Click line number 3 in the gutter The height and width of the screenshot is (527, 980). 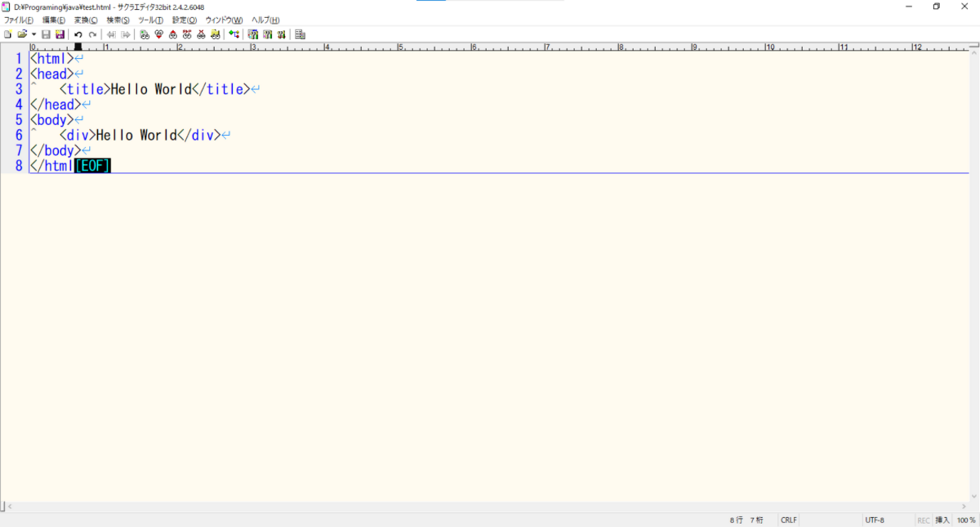point(19,89)
